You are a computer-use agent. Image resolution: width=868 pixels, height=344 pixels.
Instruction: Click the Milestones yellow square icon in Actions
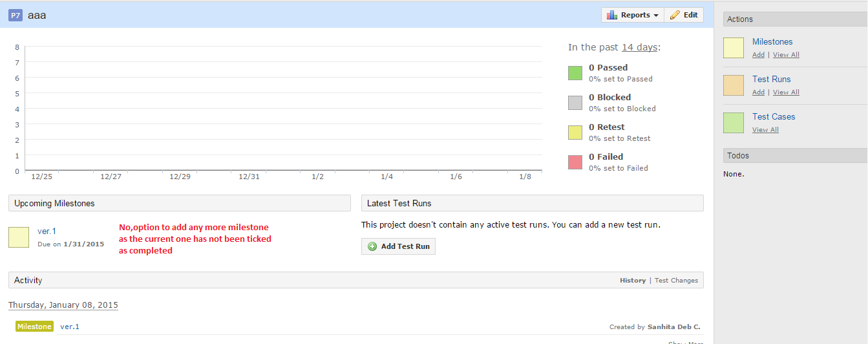point(734,48)
